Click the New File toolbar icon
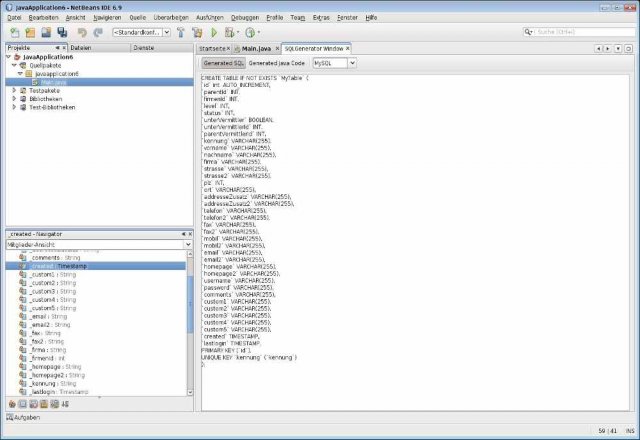The height and width of the screenshot is (440, 640). [15, 32]
